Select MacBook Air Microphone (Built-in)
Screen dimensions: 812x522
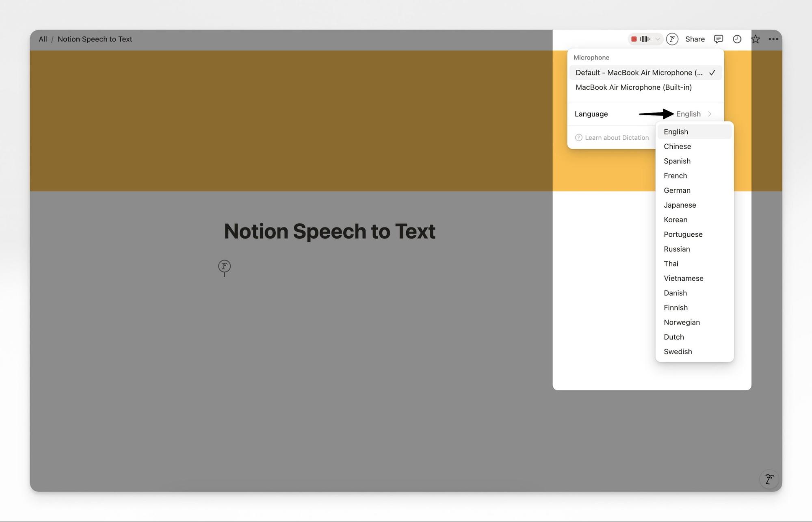pos(633,87)
